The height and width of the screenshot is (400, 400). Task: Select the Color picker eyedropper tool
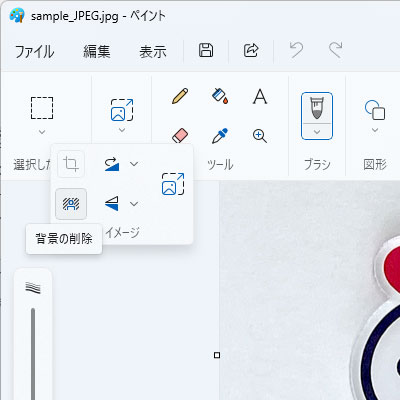point(220,136)
